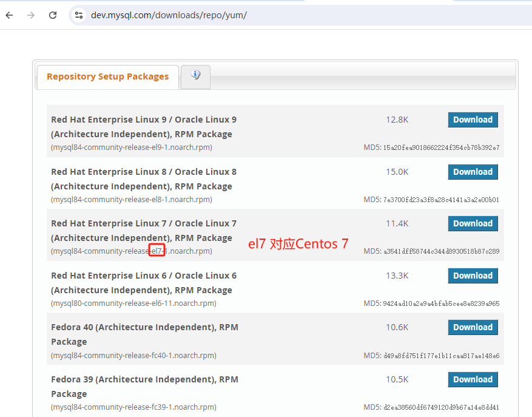Click the 11.4K file size
This screenshot has height=417, width=532.
coord(397,224)
